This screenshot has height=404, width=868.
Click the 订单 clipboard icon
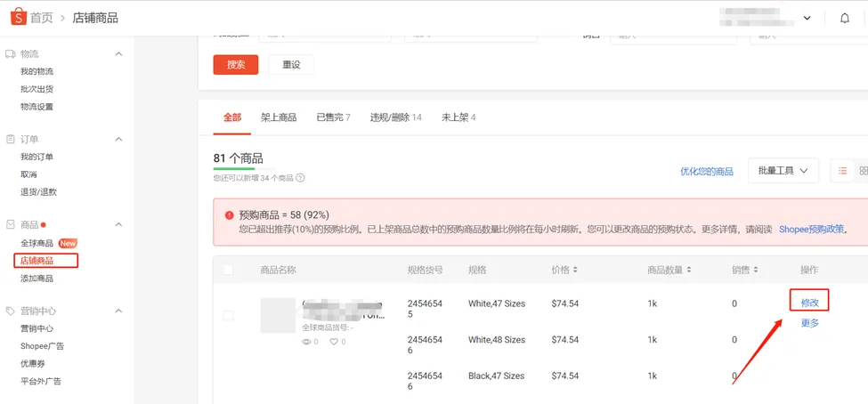[10, 139]
